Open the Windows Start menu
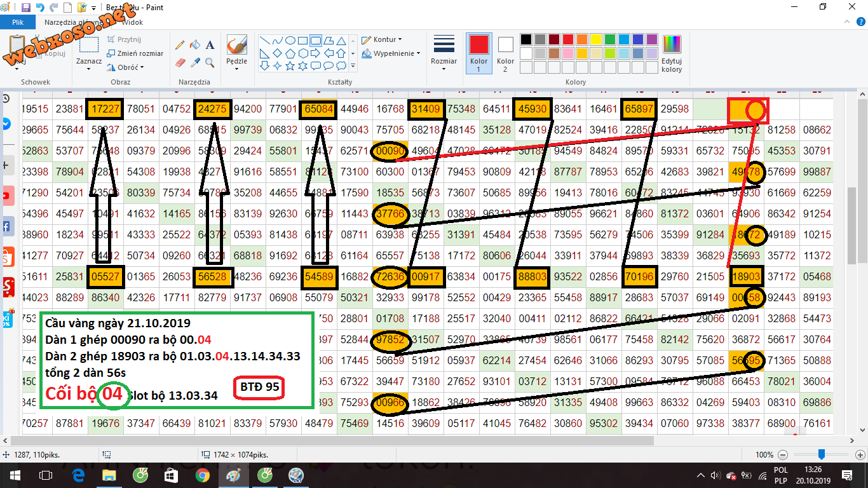 [x=15, y=475]
